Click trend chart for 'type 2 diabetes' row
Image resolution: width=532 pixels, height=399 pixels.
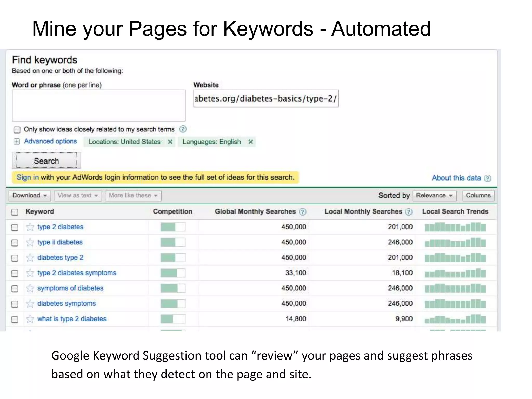pos(455,227)
